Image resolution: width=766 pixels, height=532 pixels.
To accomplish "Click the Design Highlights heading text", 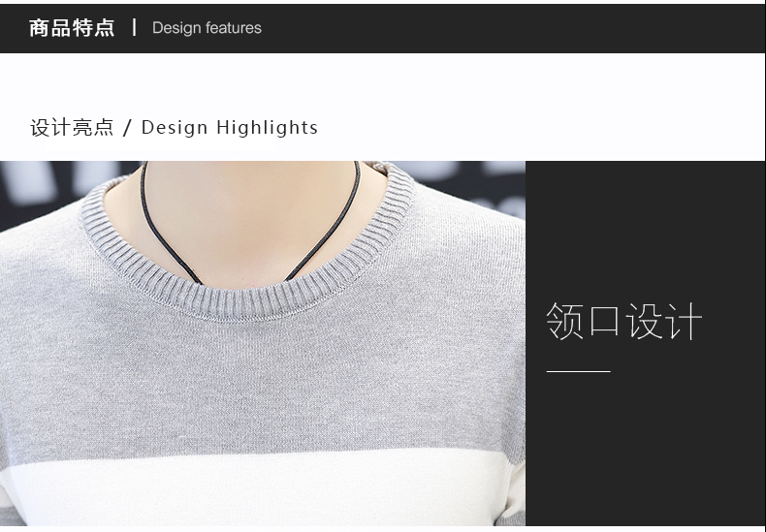I will (230, 128).
